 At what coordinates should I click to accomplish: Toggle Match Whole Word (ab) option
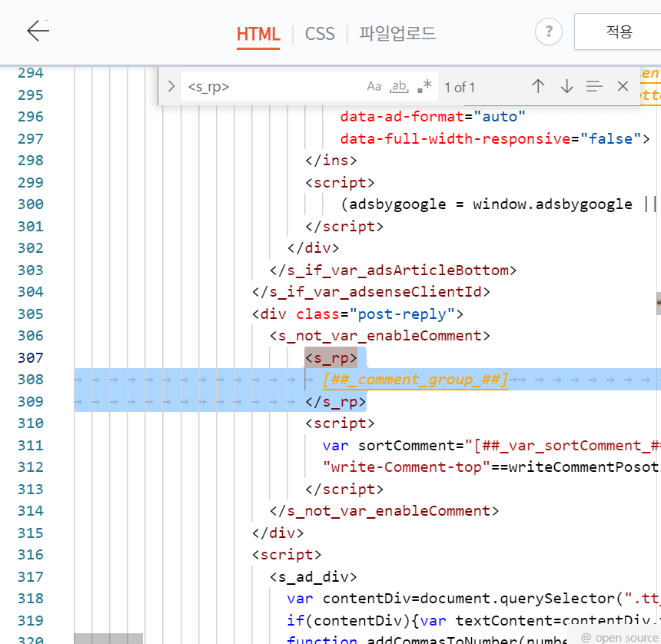399,86
